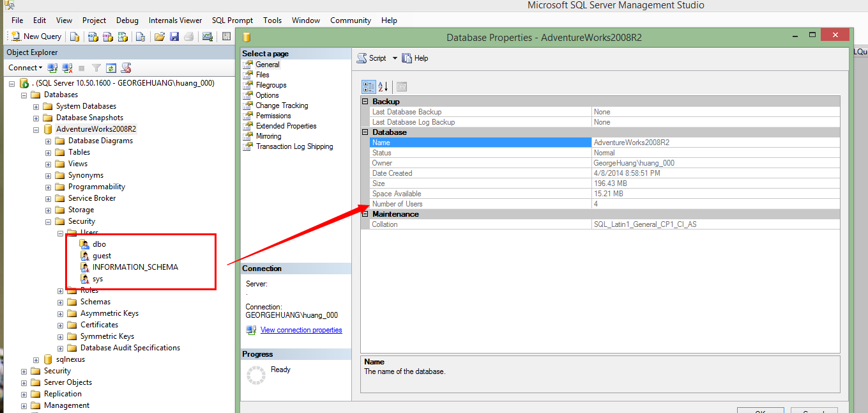The width and height of the screenshot is (868, 413).
Task: Click the New Query toolbar button
Action: (x=36, y=36)
